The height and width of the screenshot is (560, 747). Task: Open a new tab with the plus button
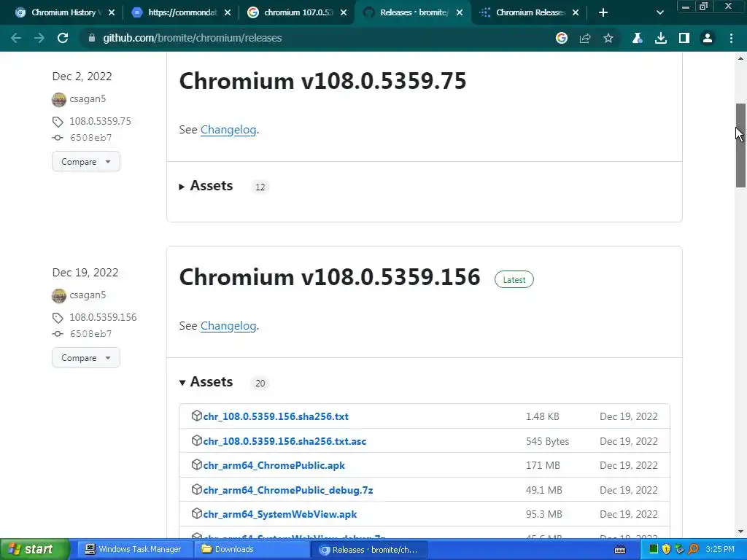point(603,12)
